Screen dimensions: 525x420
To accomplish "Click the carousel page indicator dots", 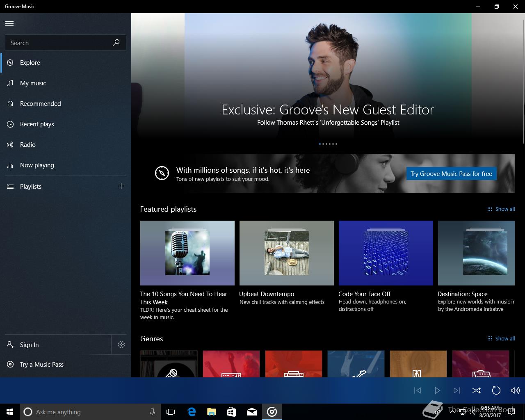I will point(328,144).
